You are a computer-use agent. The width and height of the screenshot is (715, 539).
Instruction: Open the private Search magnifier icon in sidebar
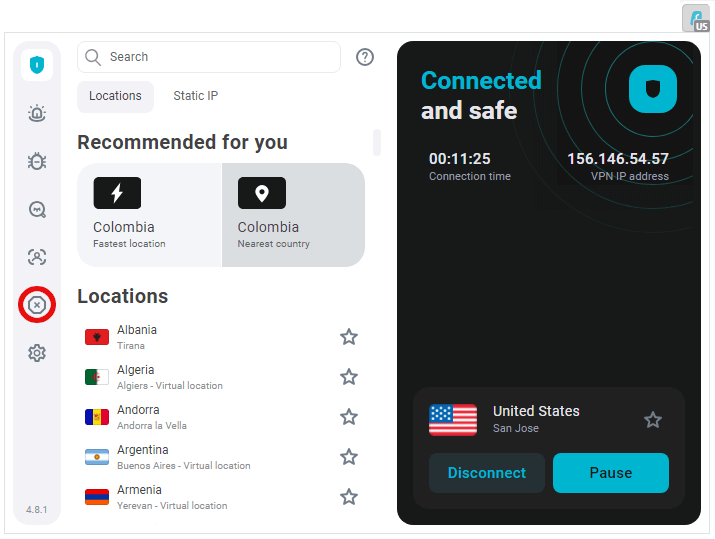(x=37, y=210)
